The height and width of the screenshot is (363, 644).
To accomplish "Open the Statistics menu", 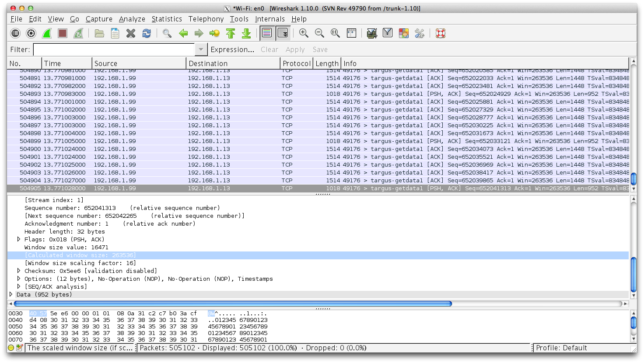I will pyautogui.click(x=167, y=19).
